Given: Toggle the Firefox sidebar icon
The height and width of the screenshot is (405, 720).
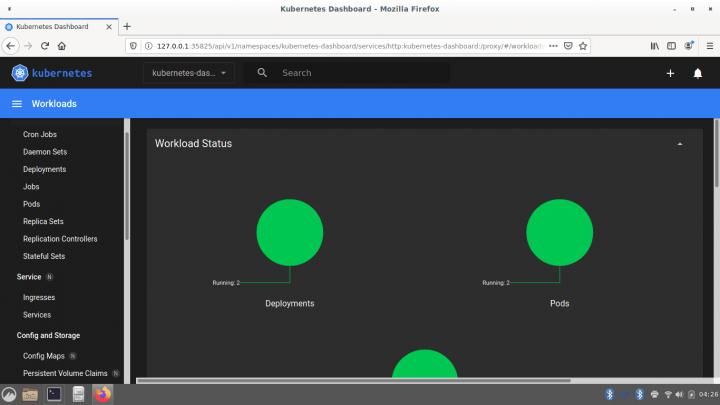Looking at the screenshot, I should [671, 46].
